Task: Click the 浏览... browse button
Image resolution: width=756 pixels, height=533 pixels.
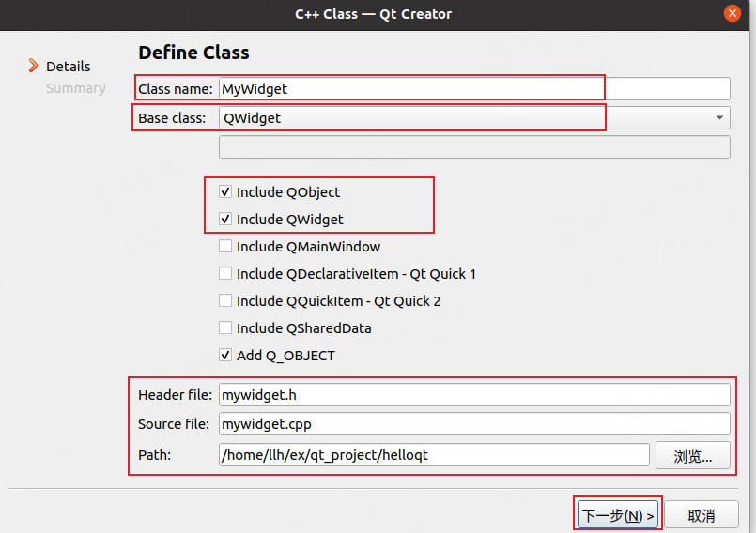Action: 693,455
